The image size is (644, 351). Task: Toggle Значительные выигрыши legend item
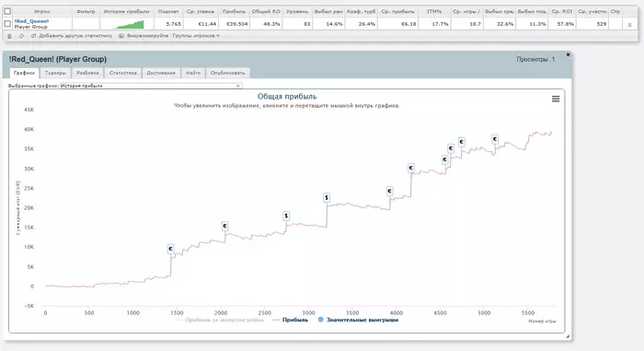(x=358, y=320)
